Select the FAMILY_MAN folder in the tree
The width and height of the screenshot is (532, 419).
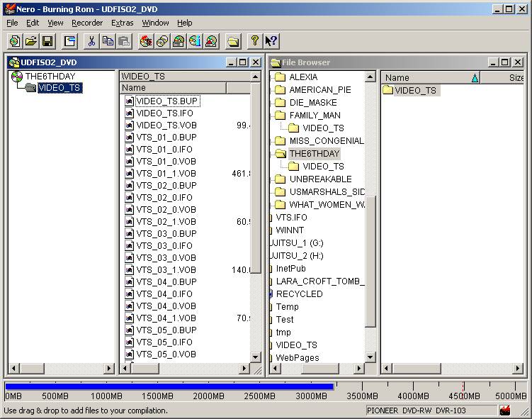(315, 116)
